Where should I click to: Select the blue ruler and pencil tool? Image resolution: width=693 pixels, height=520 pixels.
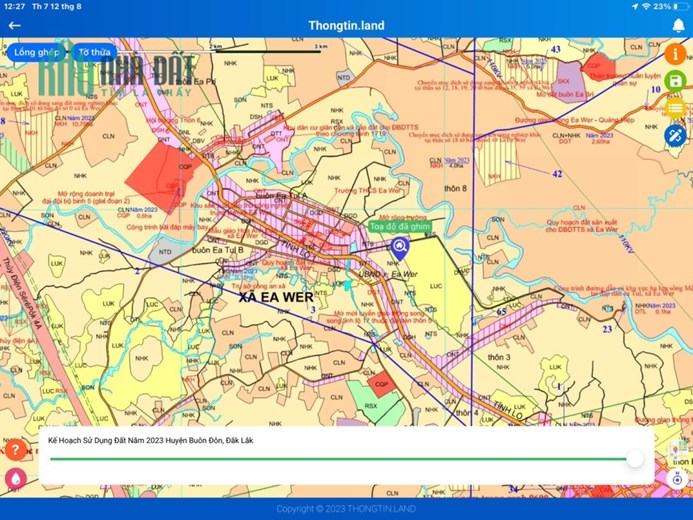675,135
